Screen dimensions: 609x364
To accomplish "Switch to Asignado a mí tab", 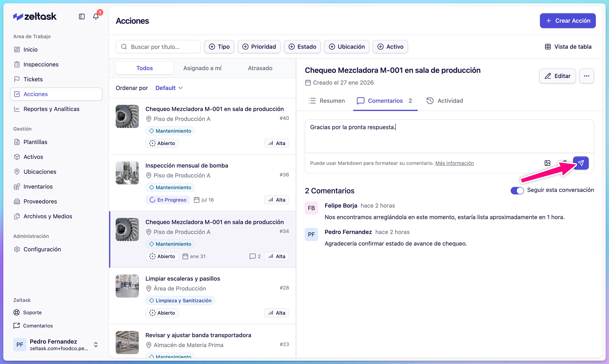I will [202, 68].
